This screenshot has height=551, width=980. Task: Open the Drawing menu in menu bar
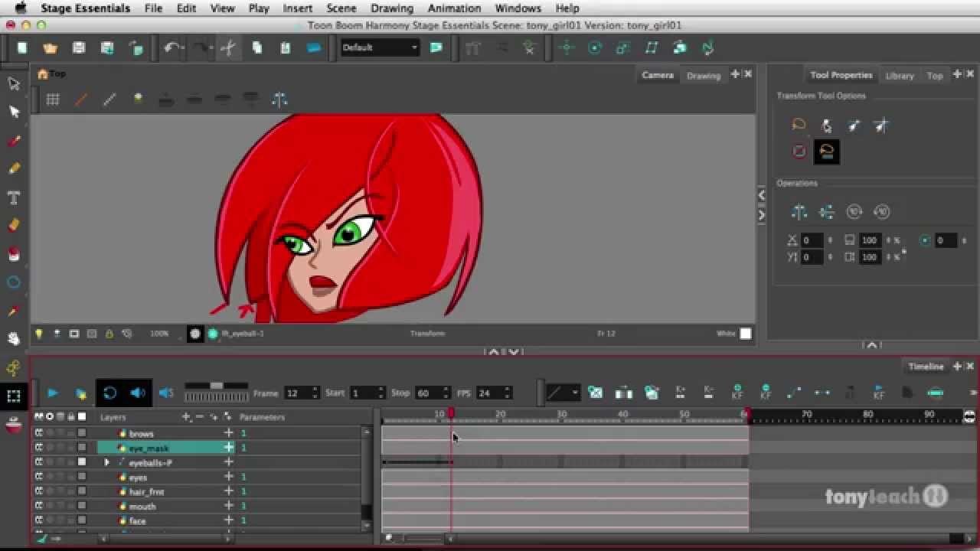point(392,8)
